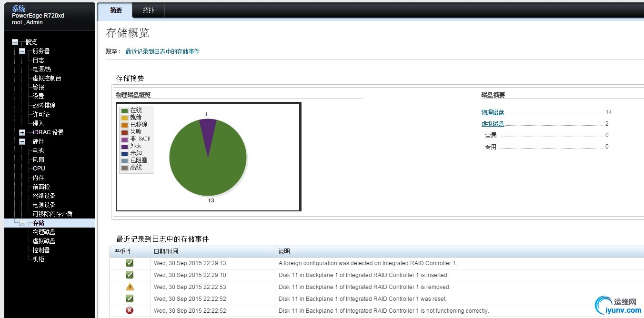Collapse the 存储 tree node

coord(22,223)
